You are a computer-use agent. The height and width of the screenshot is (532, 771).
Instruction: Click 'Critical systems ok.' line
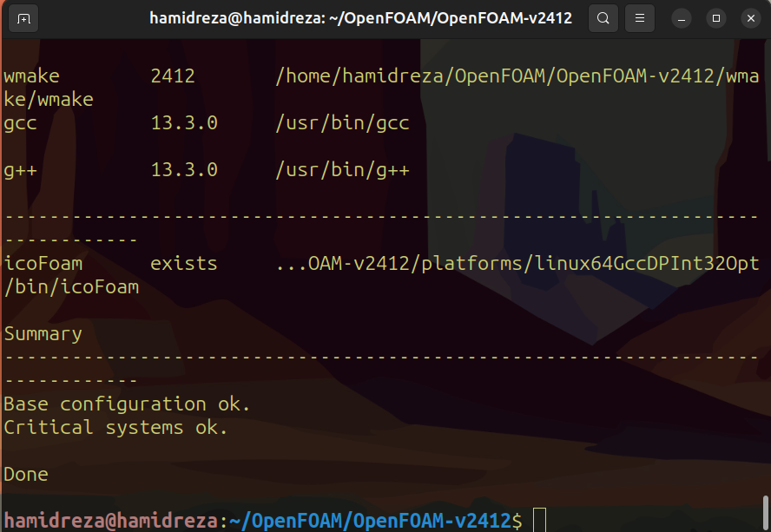115,428
